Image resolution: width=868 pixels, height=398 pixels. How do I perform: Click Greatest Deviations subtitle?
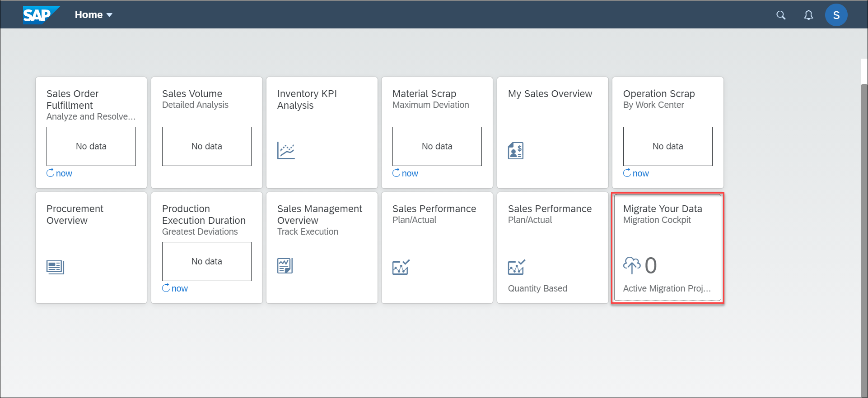200,231
